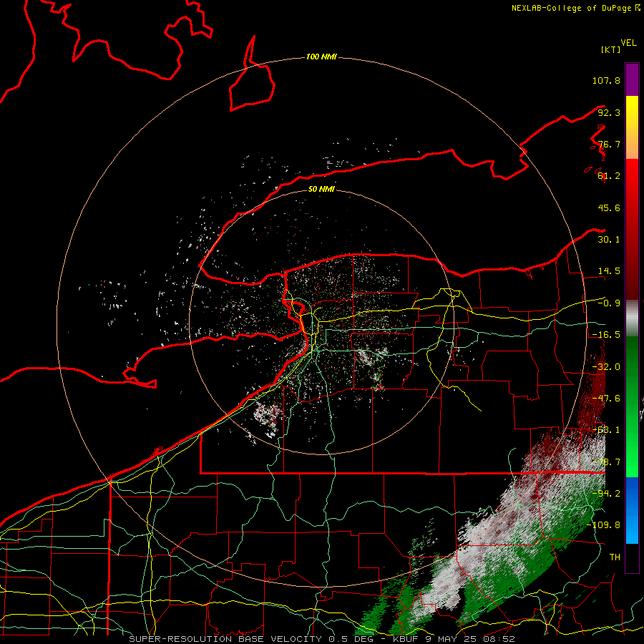644x644 pixels.
Task: Select the 45.6 scale value
Action: point(609,208)
